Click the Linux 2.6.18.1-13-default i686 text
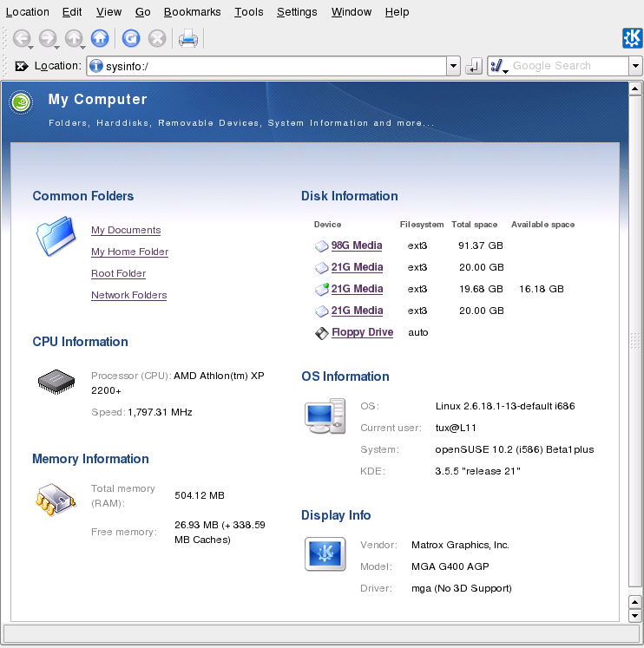 pos(505,406)
